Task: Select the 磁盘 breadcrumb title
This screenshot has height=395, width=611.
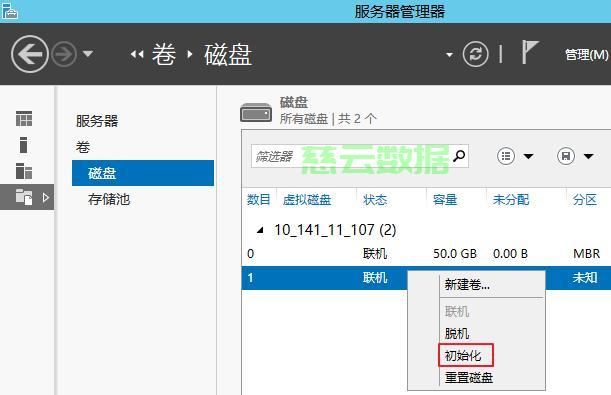Action: 228,55
